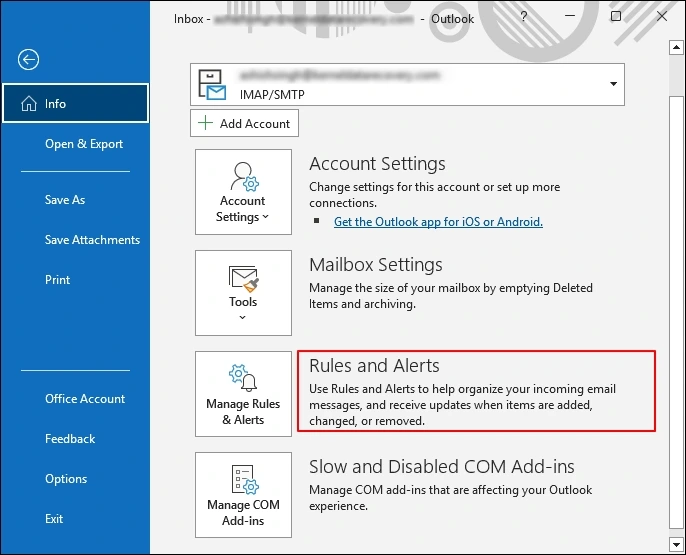Open Outlook Options
This screenshot has width=686, height=555.
pos(66,479)
